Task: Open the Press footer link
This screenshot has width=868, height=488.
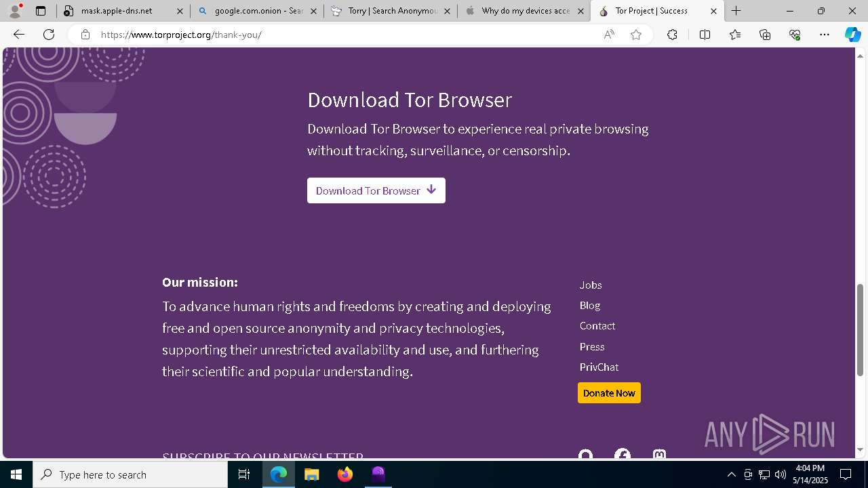Action: point(592,347)
